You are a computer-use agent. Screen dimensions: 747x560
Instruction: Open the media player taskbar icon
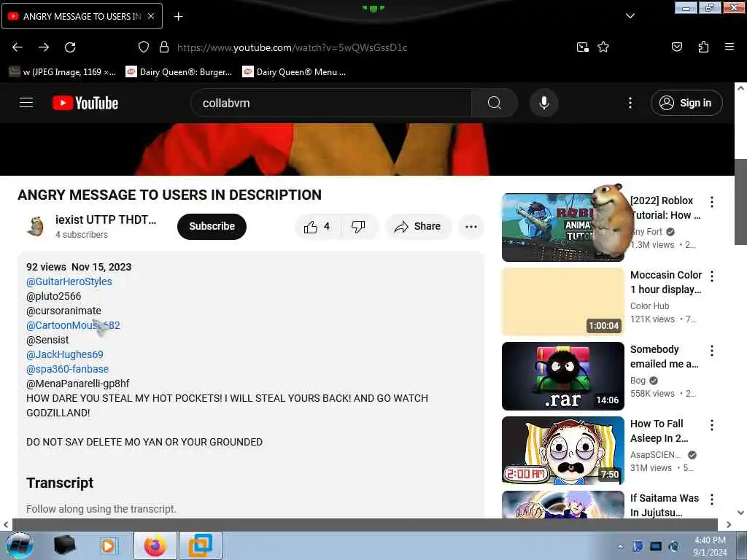(108, 545)
